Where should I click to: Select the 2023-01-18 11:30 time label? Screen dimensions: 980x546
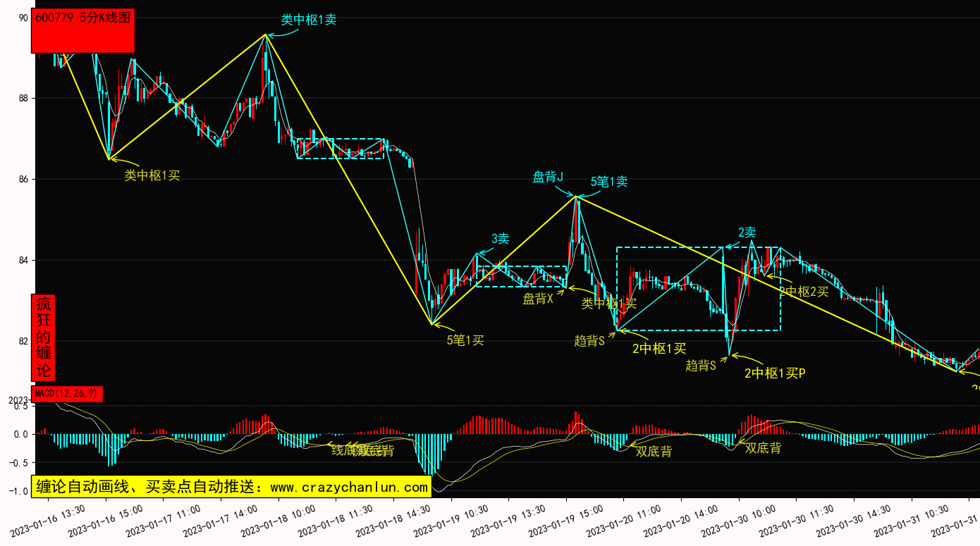336,520
